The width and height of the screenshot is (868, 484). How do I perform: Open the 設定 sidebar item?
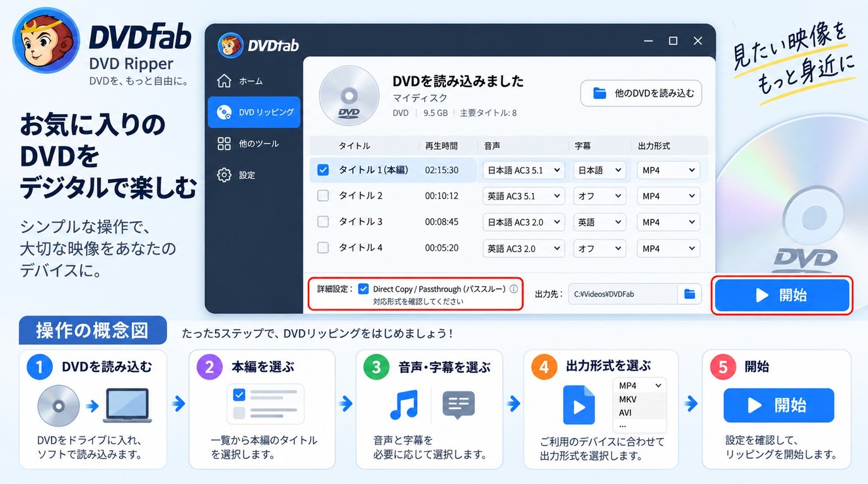click(x=254, y=175)
